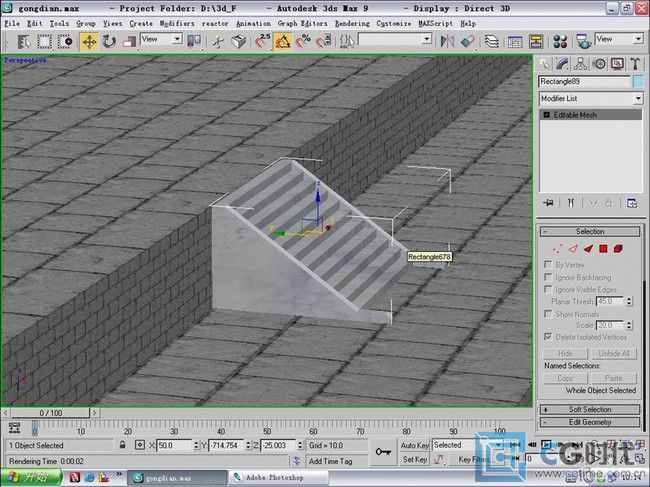This screenshot has height=487, width=650.
Task: Select Vertex sub-object level icon
Action: (557, 247)
